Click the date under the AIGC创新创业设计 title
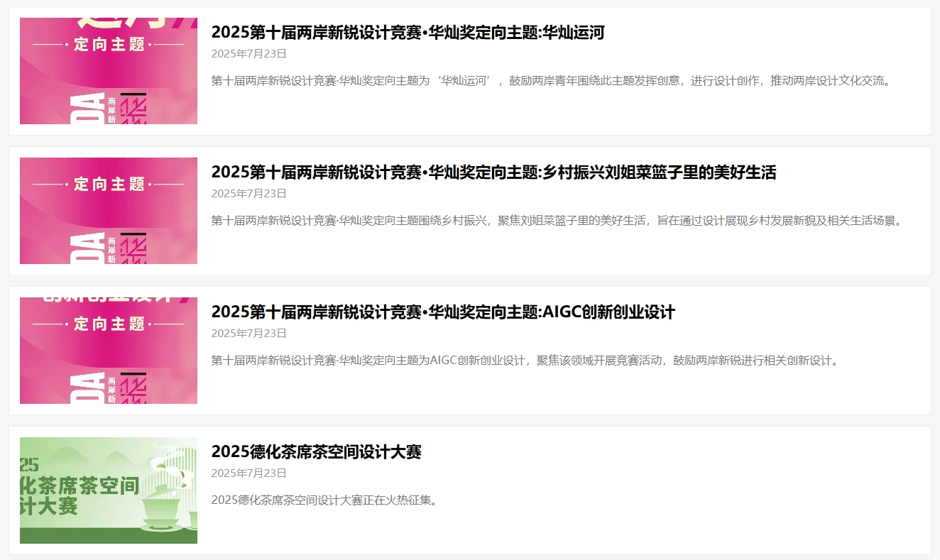The image size is (940, 560). (x=249, y=334)
